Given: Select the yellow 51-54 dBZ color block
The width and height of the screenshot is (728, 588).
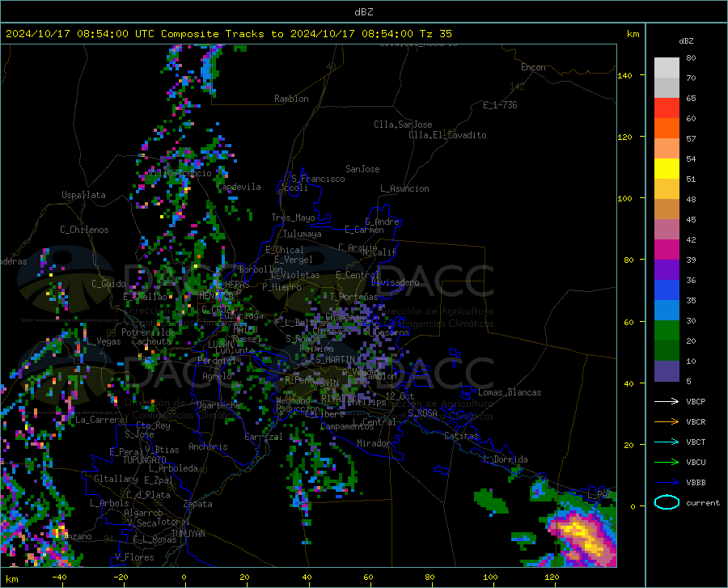Looking at the screenshot, I should 667,169.
